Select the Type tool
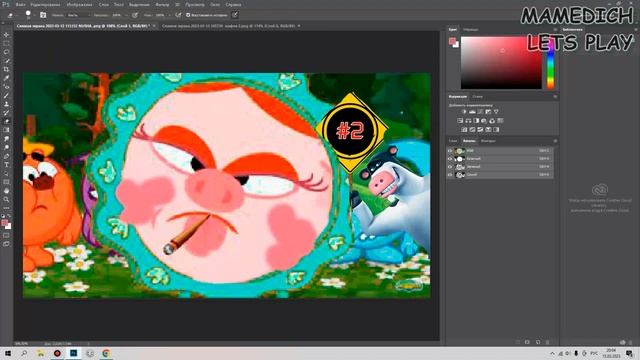 tap(6, 165)
